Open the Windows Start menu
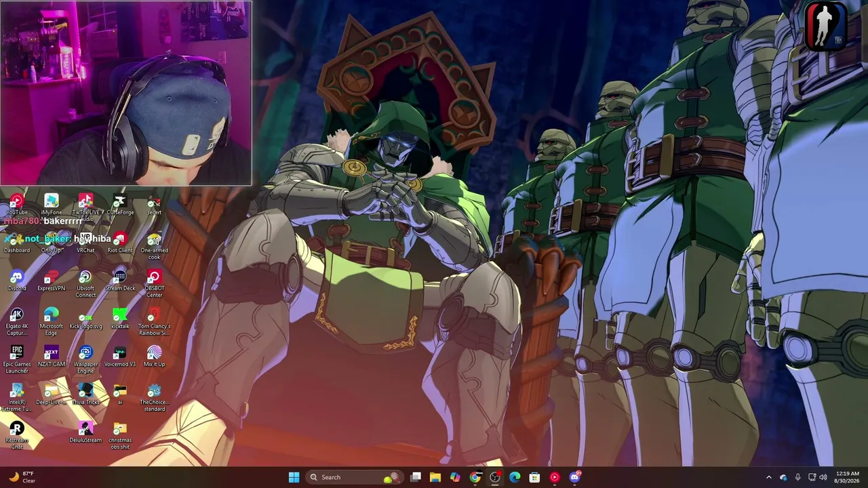This screenshot has width=868, height=488. click(294, 477)
